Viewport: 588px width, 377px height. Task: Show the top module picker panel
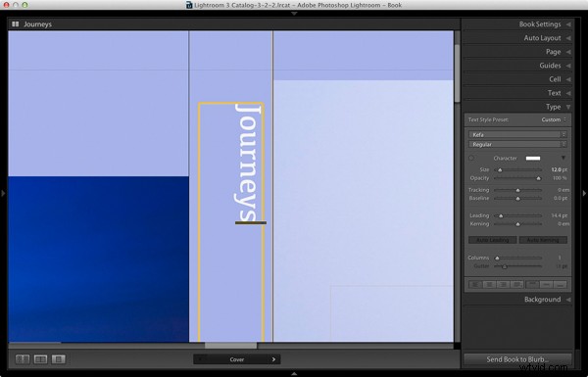click(294, 14)
